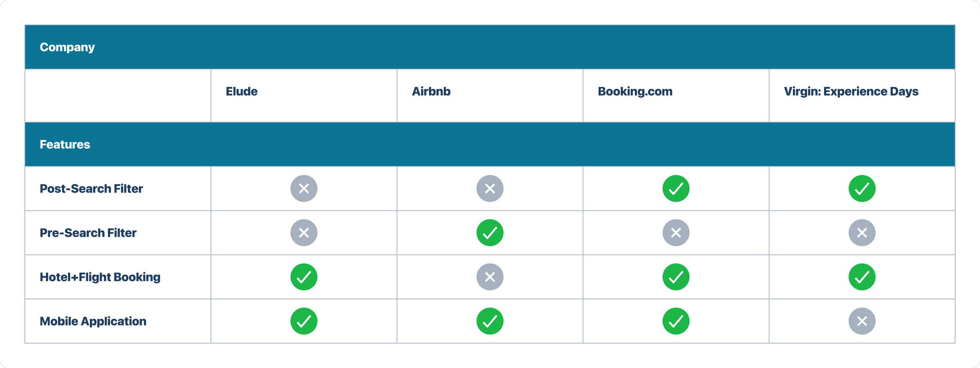Image resolution: width=980 pixels, height=368 pixels.
Task: Click Airbnb's Hotel+Flight Booking cross icon
Action: 490,277
